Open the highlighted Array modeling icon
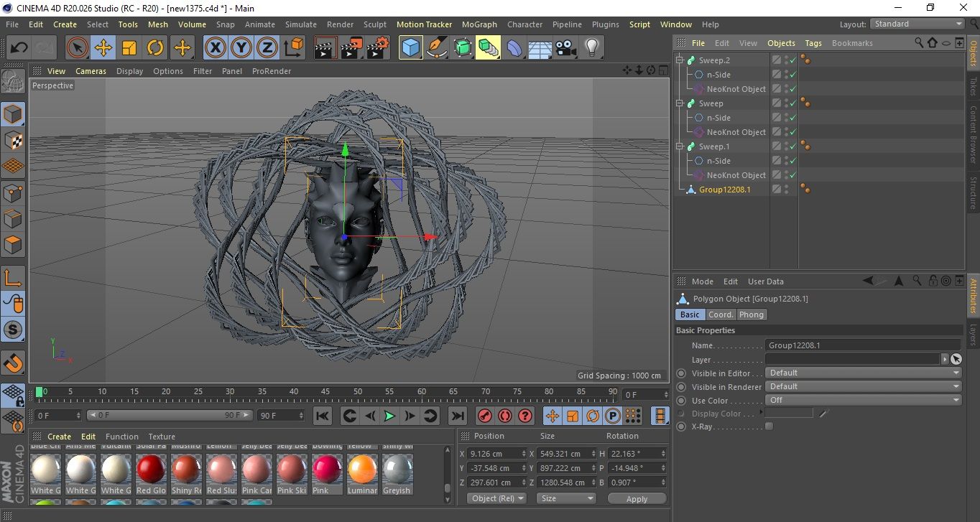 pos(488,48)
